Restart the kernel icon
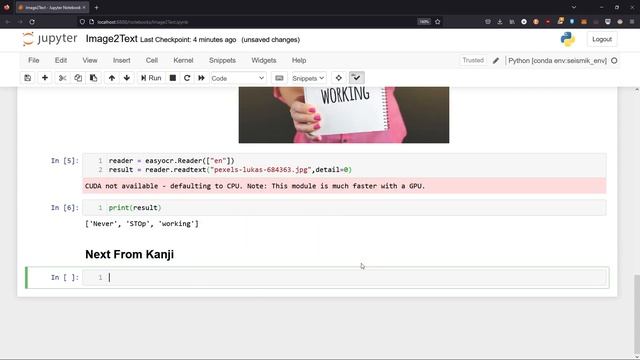Screen dimensions: 640x360 [187, 78]
